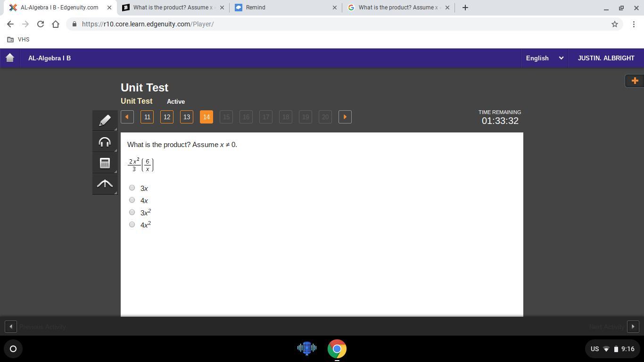Viewport: 644px width, 362px height.
Task: Open the blue microphone app on shelf
Action: [307, 349]
